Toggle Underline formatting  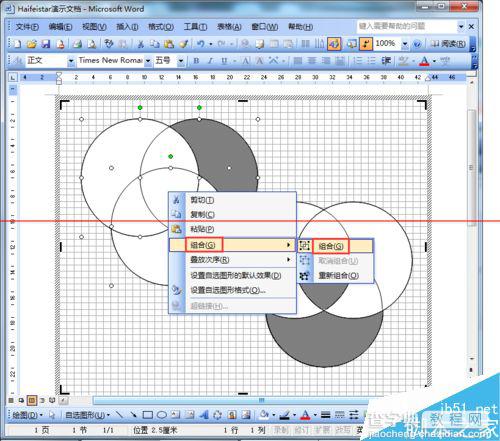(x=224, y=61)
